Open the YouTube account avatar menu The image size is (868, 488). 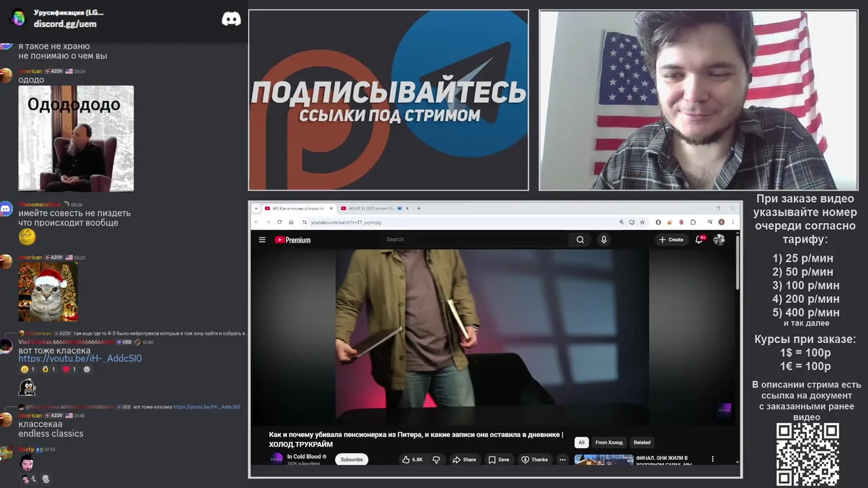[719, 239]
